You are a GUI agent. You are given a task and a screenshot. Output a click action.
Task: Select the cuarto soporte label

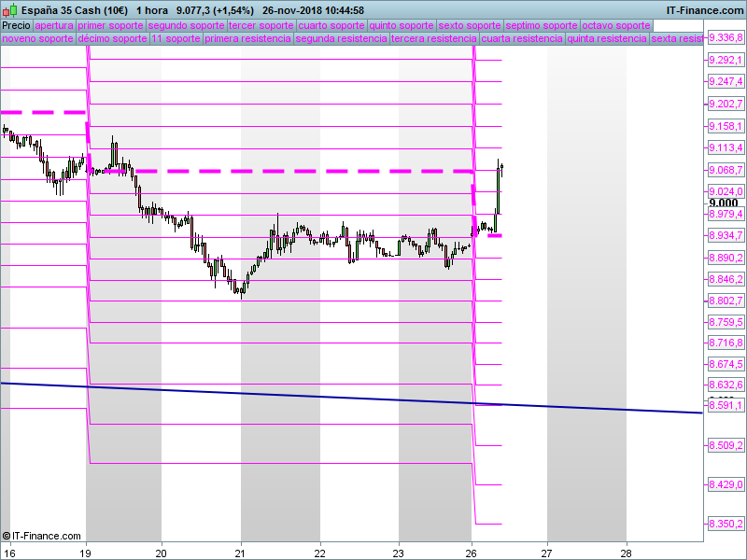331,25
